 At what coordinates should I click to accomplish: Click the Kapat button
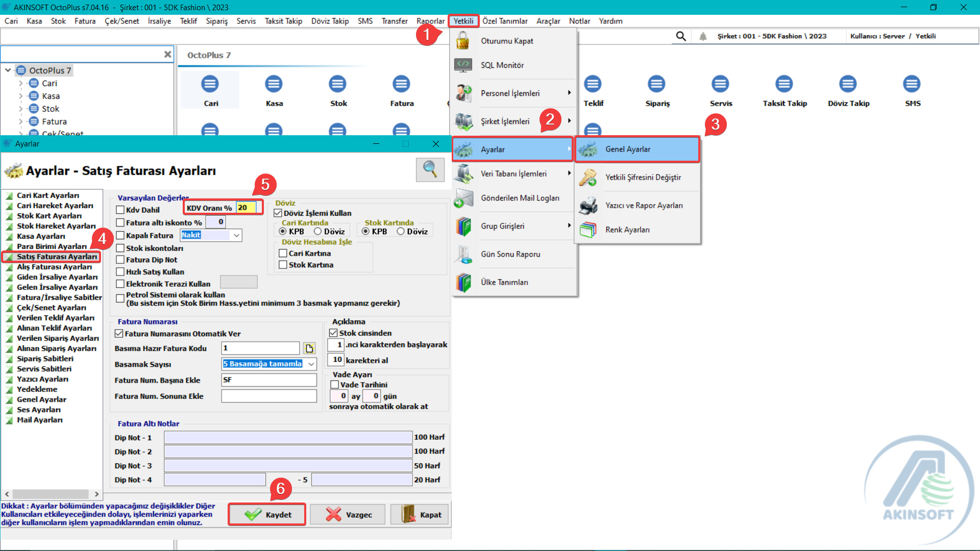pyautogui.click(x=420, y=515)
